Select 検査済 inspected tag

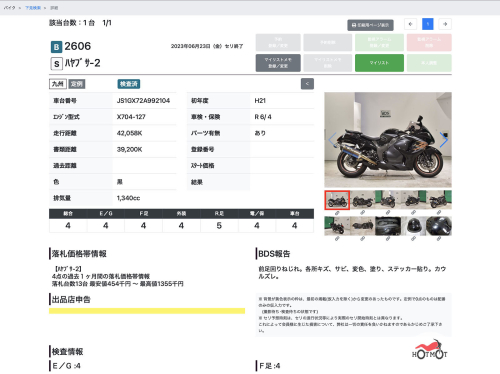pyautogui.click(x=129, y=84)
